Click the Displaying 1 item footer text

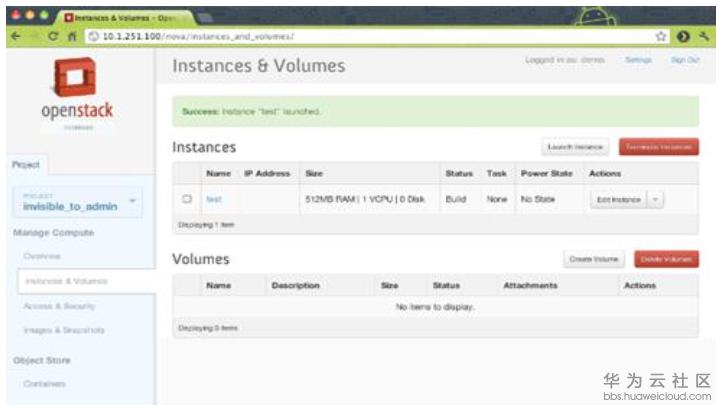click(206, 225)
